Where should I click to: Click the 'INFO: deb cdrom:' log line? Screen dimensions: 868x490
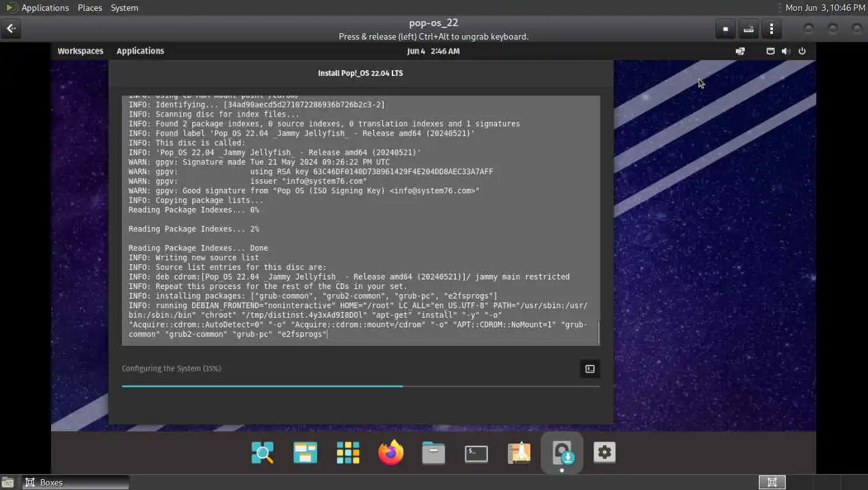(349, 277)
